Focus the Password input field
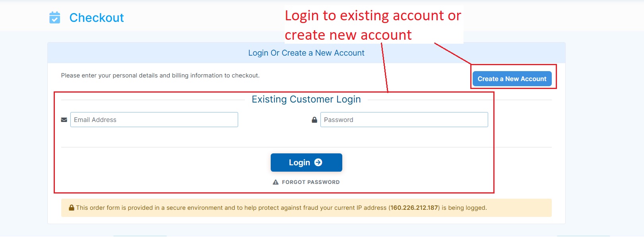Viewport: 644px width, 238px height. point(404,120)
